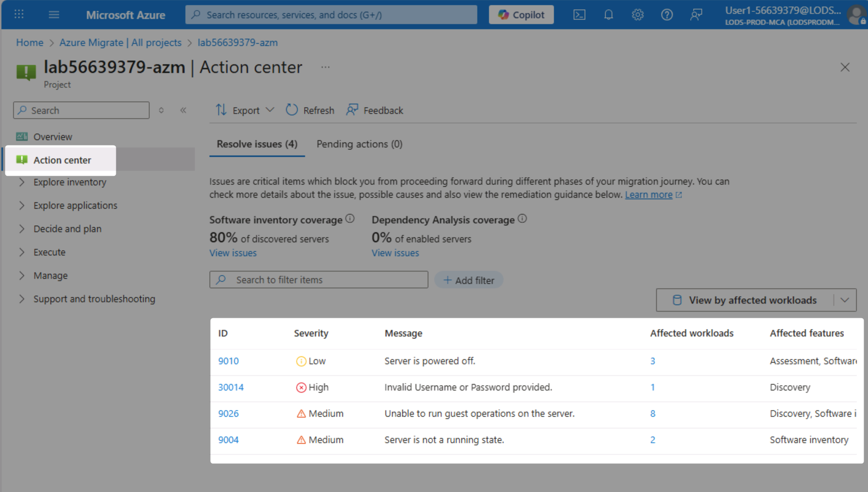868x492 pixels.
Task: Click the Refresh toolbar button
Action: [310, 110]
